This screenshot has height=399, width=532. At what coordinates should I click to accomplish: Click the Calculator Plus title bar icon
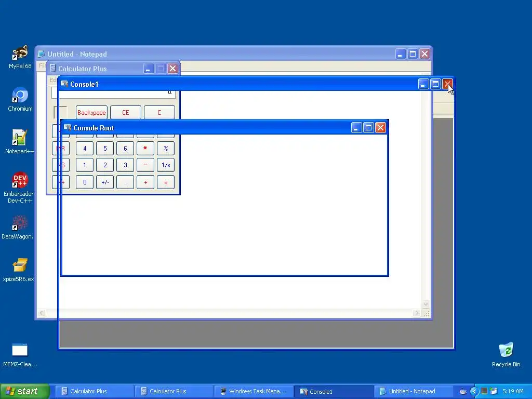pos(52,69)
